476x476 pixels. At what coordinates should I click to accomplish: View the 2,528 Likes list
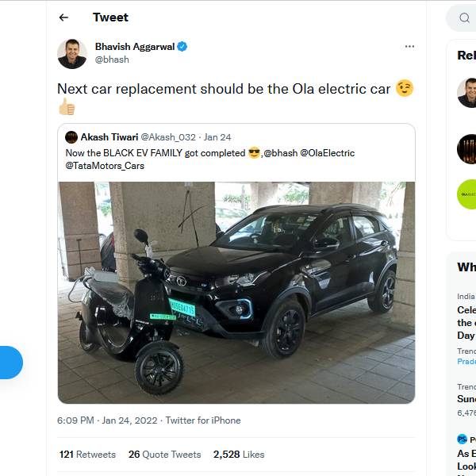tap(239, 455)
